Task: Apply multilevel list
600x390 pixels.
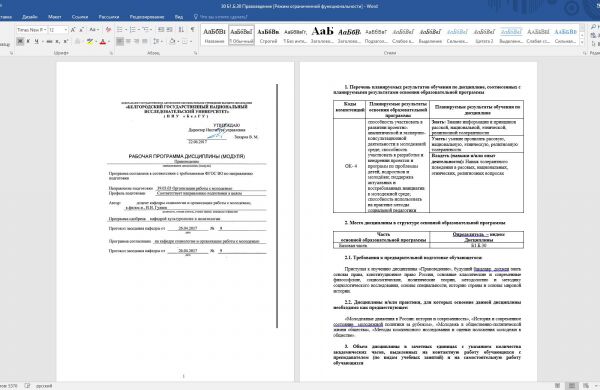Action: point(146,29)
